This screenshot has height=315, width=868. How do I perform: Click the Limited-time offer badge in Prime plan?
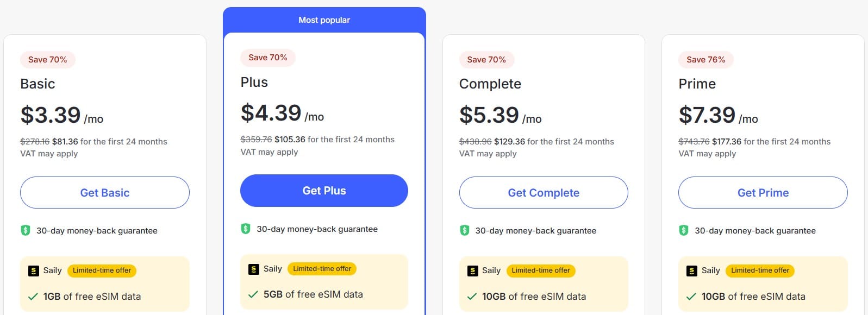pyautogui.click(x=760, y=270)
